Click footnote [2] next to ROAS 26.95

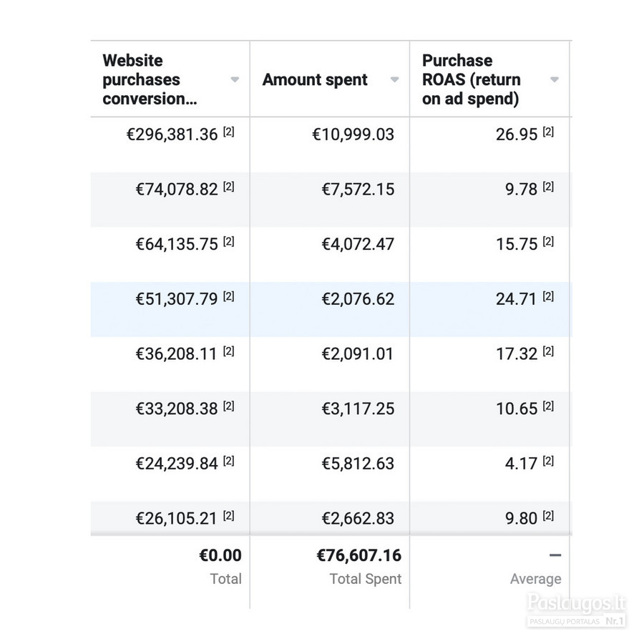pyautogui.click(x=548, y=132)
